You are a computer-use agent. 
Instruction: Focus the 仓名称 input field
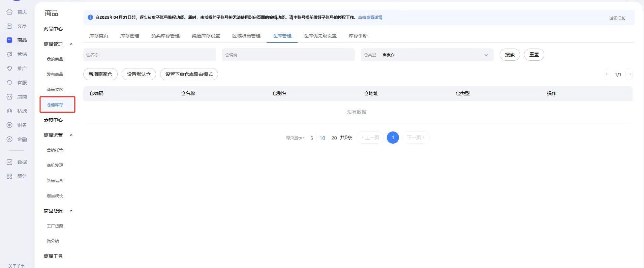click(150, 55)
